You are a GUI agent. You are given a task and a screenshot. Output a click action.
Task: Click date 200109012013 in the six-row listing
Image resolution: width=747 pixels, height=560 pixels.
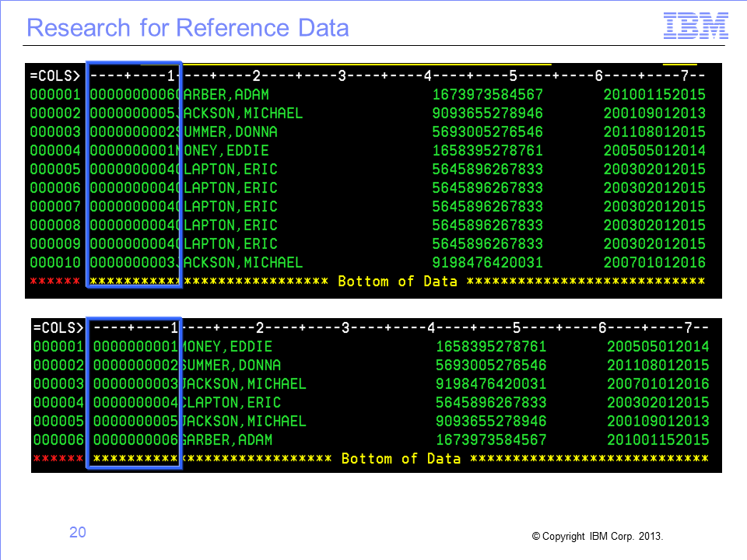[658, 421]
